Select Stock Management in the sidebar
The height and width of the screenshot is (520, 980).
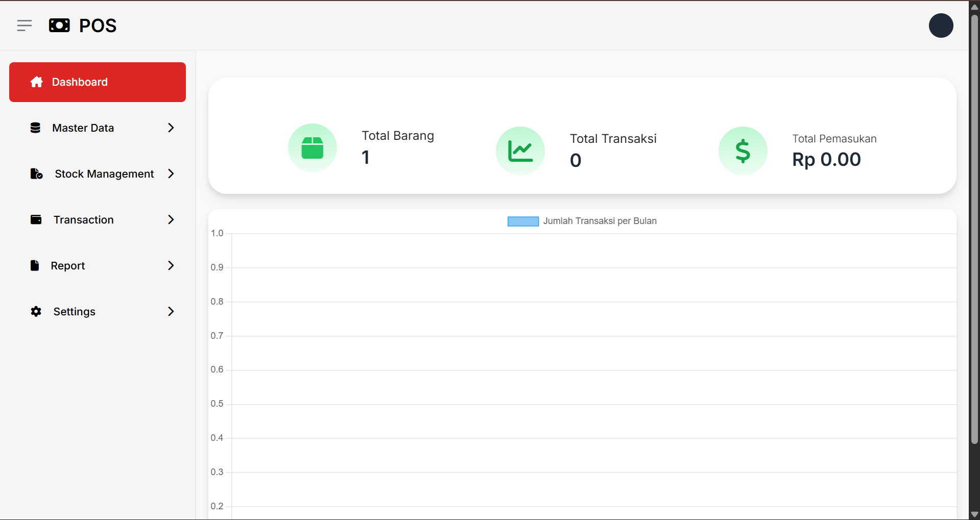pyautogui.click(x=104, y=174)
